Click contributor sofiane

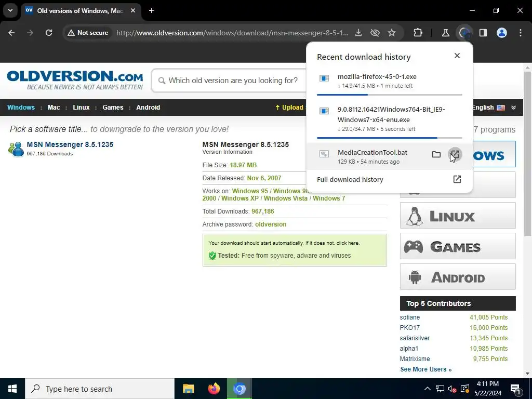(x=409, y=317)
